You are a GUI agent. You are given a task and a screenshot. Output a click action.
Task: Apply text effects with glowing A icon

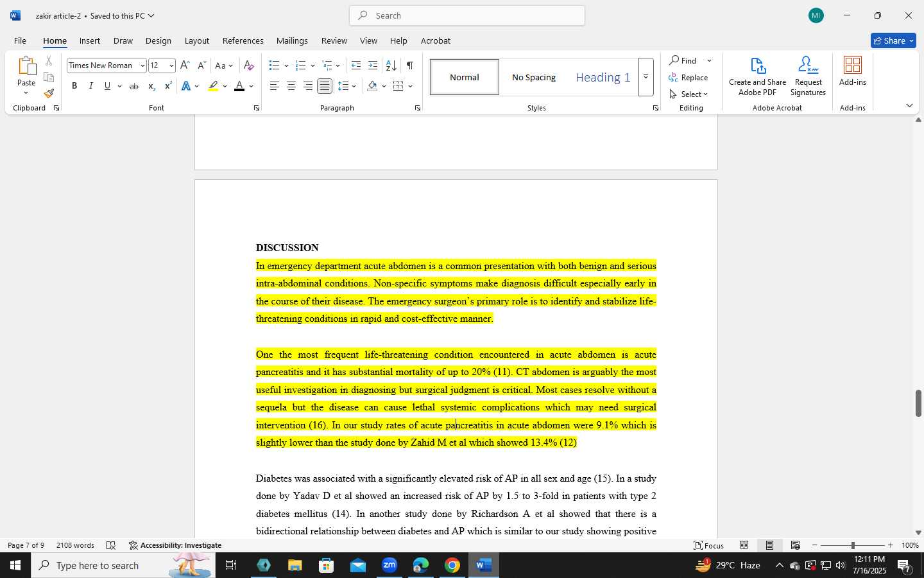pyautogui.click(x=186, y=86)
